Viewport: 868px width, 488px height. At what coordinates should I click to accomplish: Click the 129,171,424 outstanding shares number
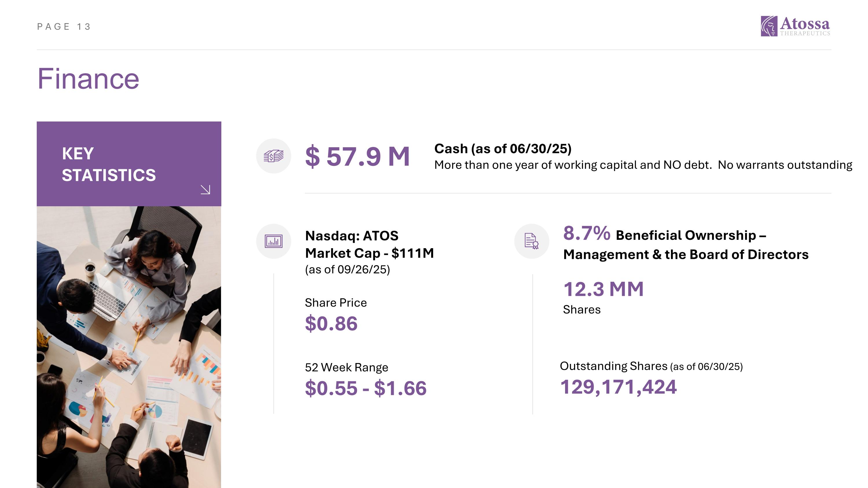(x=618, y=387)
